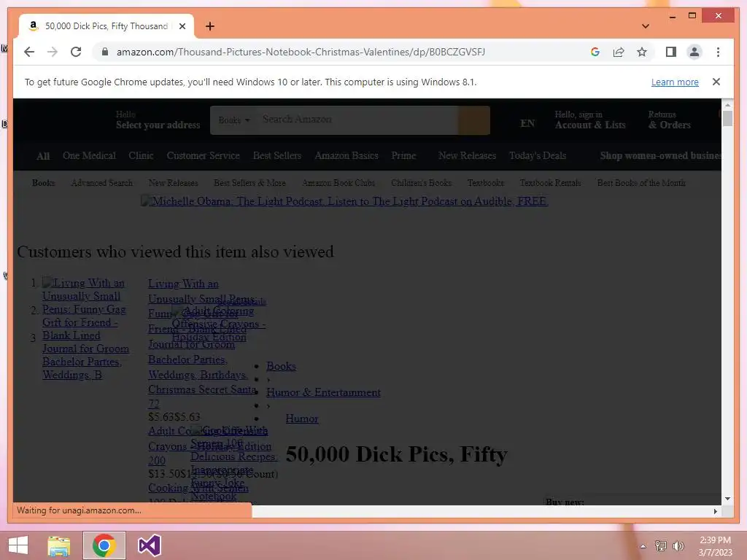This screenshot has width=747, height=560.
Task: Reload the Amazon page
Action: pyautogui.click(x=76, y=52)
